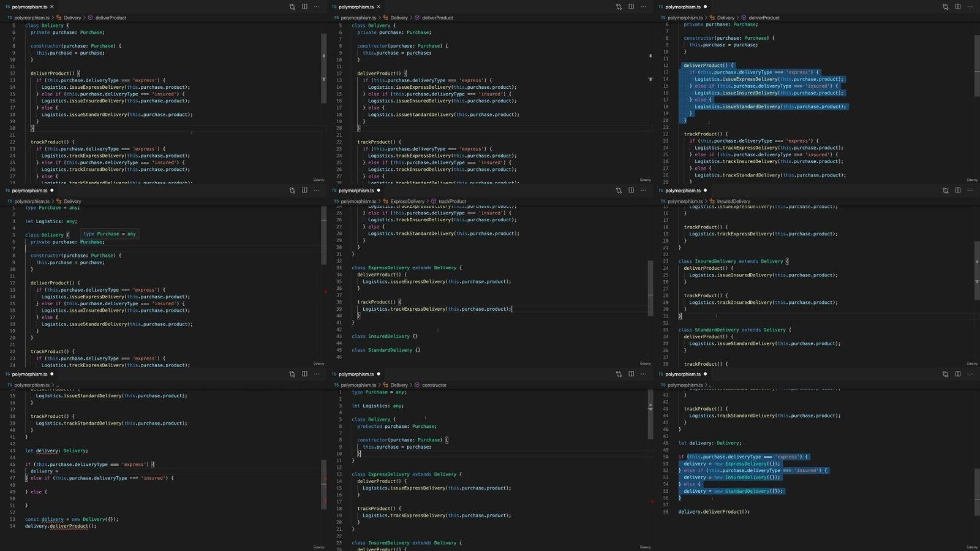Open More Actions menu in constructor breadcrumb pane
The width and height of the screenshot is (980, 551).
[x=643, y=374]
